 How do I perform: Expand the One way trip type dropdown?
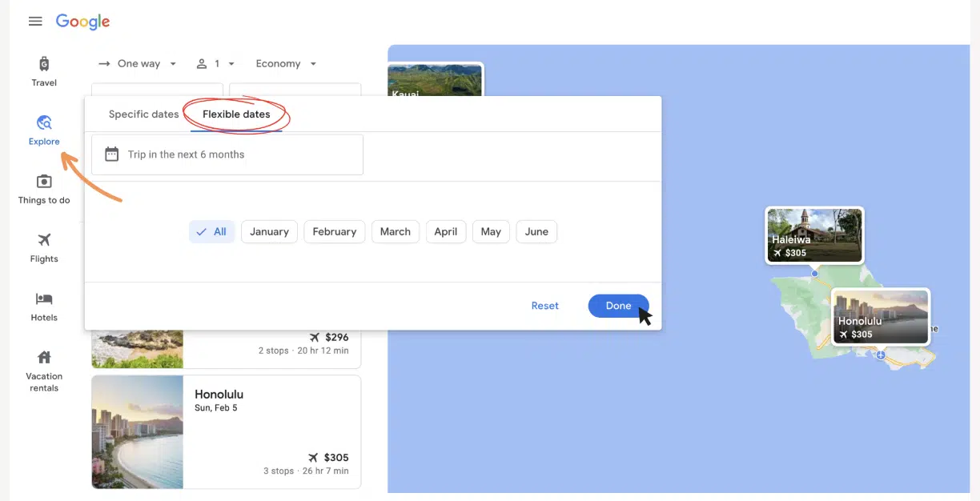click(x=138, y=64)
